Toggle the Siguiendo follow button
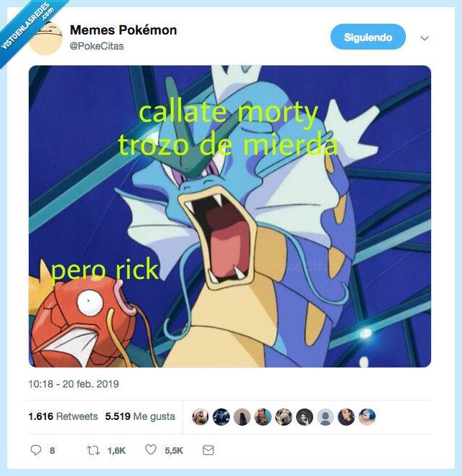Screen dimensions: 462x476 [x=368, y=37]
